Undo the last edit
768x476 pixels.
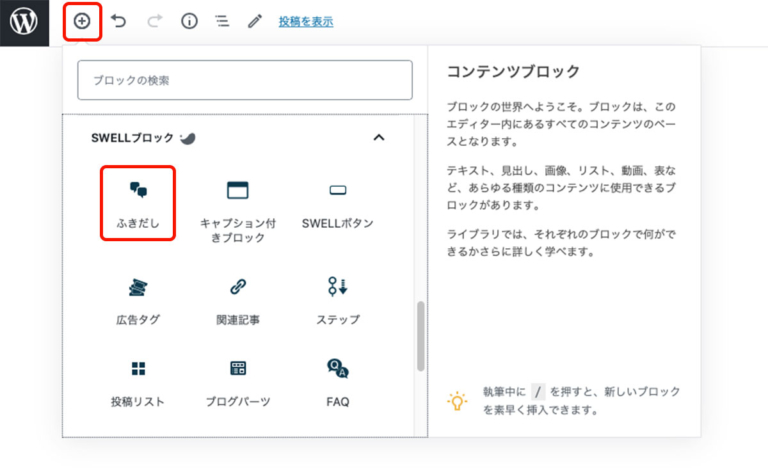click(119, 21)
